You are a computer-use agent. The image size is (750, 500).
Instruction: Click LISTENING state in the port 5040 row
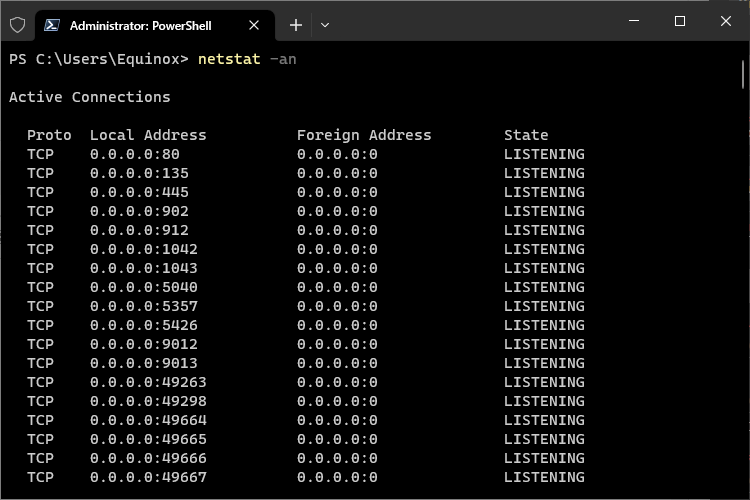544,287
